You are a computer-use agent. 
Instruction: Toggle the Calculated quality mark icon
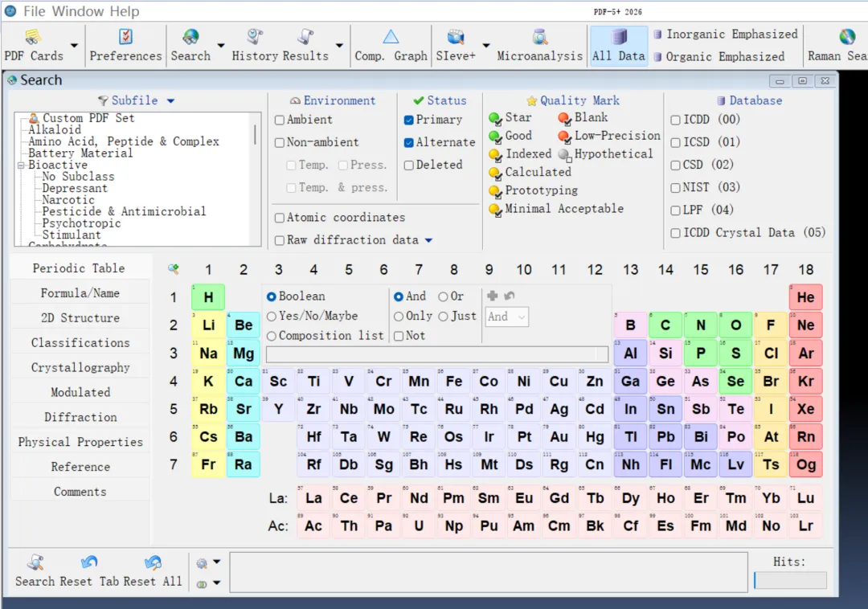[495, 173]
